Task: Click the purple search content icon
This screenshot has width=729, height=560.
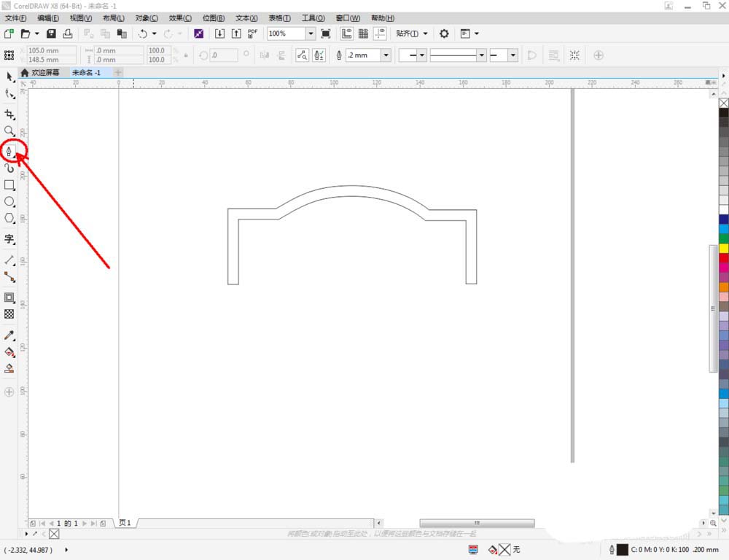Action: click(x=198, y=34)
